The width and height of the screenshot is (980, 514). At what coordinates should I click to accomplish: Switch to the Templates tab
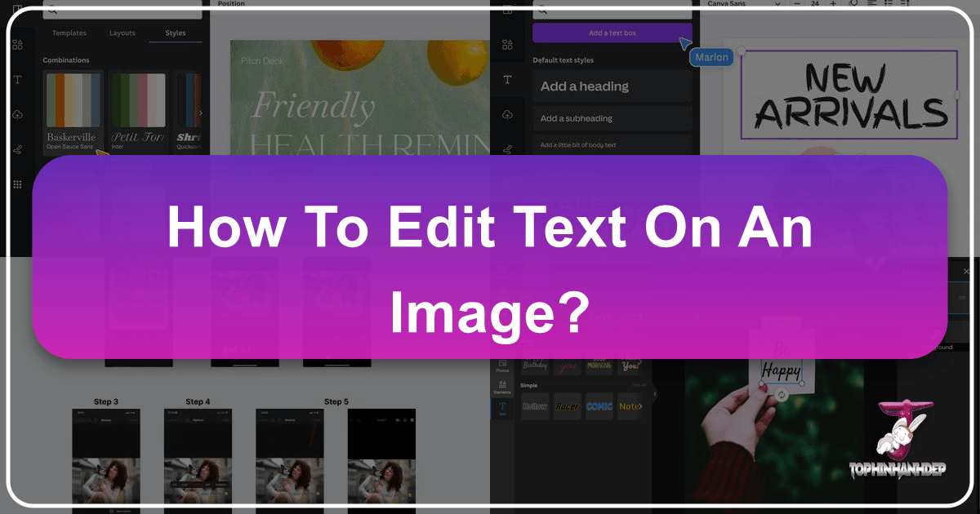pyautogui.click(x=69, y=33)
